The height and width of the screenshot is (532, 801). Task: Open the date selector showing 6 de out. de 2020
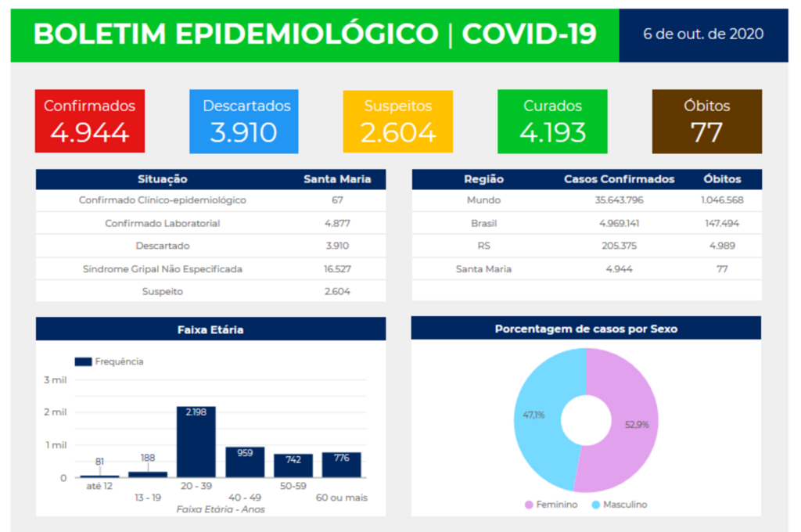click(702, 34)
